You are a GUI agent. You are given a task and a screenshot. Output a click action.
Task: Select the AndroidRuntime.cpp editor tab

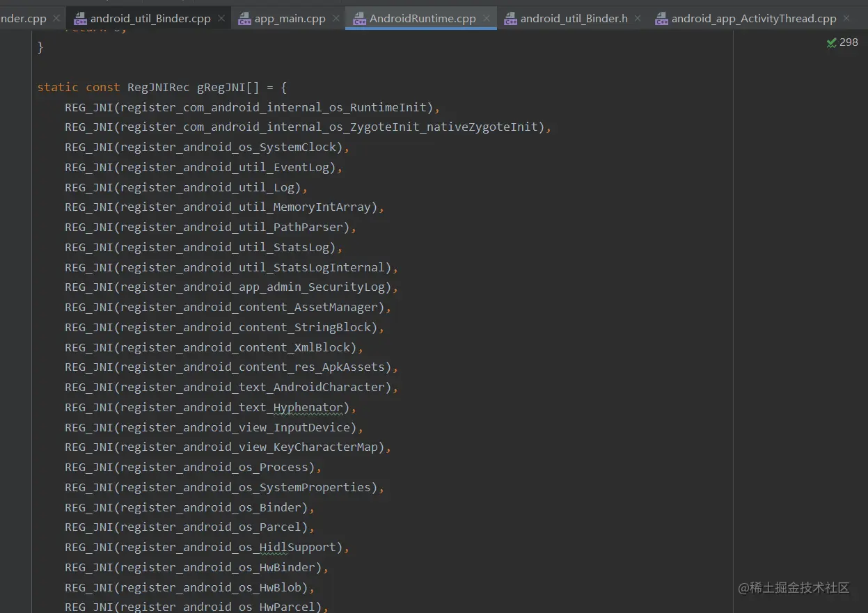point(423,19)
